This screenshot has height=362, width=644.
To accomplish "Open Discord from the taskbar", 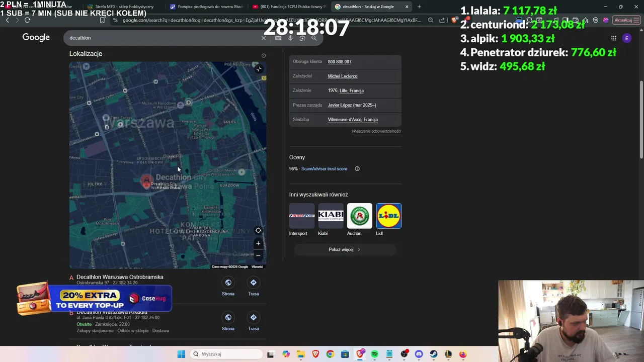I will pyautogui.click(x=419, y=354).
